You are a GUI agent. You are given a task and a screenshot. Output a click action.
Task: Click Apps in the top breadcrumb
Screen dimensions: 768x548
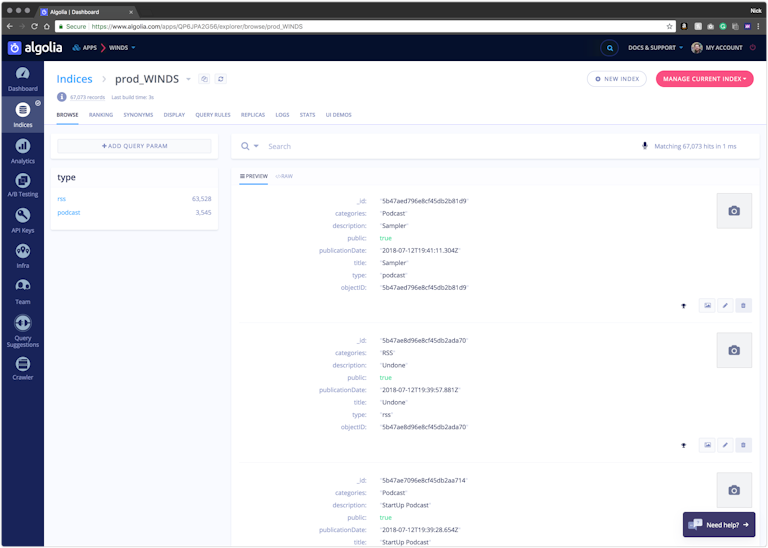85,48
